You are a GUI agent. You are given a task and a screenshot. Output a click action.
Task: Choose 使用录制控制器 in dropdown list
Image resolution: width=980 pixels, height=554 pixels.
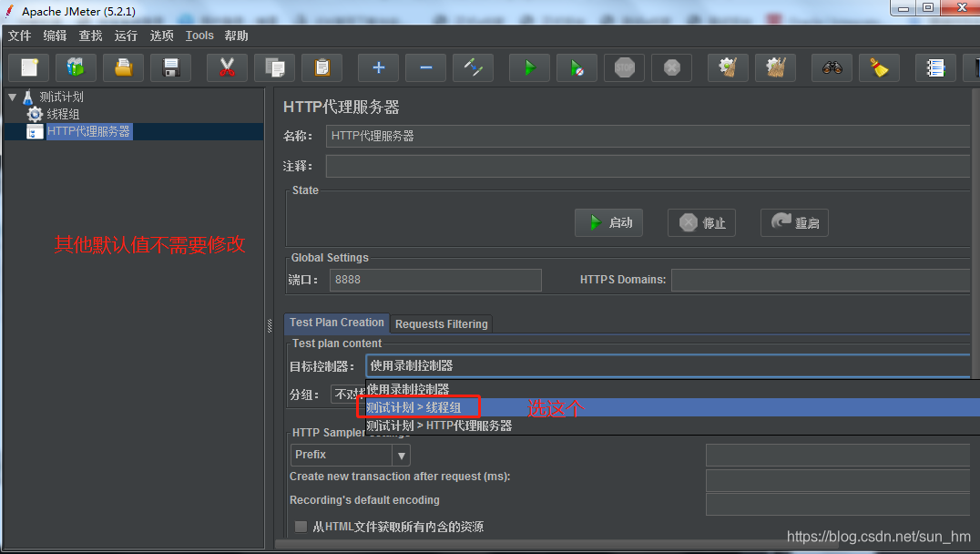672,389
